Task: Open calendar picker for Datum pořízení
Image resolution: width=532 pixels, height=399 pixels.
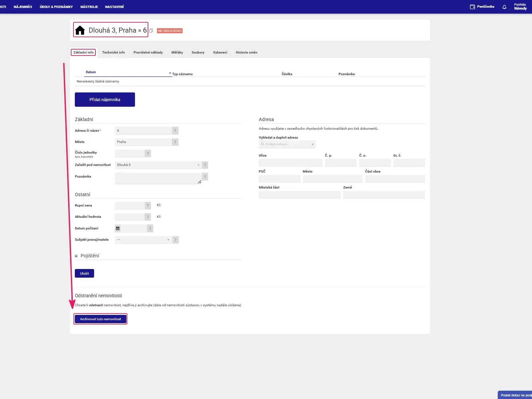Action: point(118,228)
